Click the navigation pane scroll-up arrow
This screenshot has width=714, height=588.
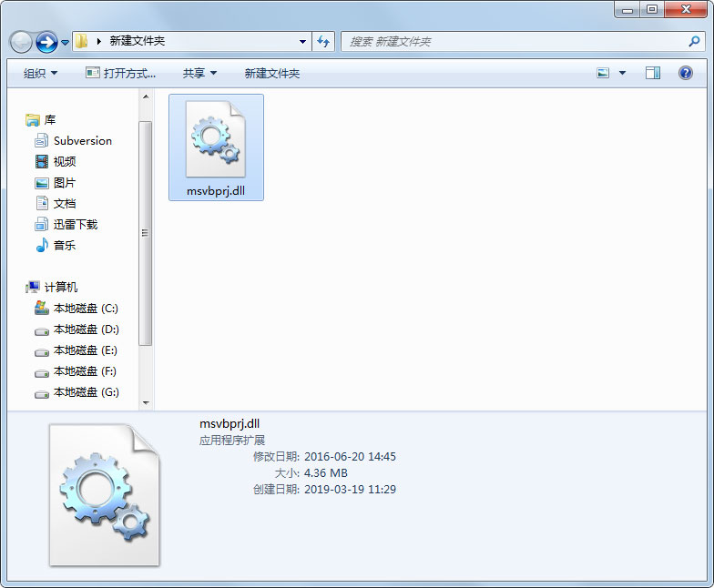[x=146, y=96]
